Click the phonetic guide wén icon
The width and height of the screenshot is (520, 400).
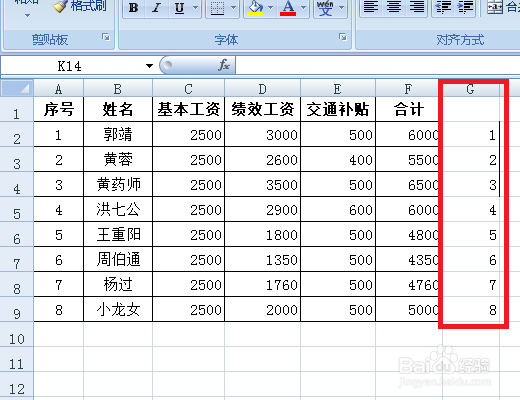pyautogui.click(x=325, y=8)
